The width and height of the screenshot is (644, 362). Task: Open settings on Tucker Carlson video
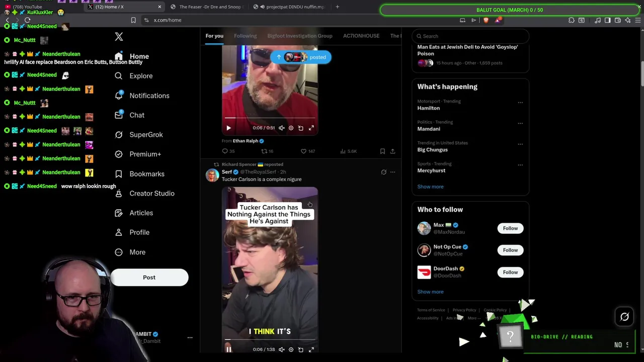tap(291, 349)
